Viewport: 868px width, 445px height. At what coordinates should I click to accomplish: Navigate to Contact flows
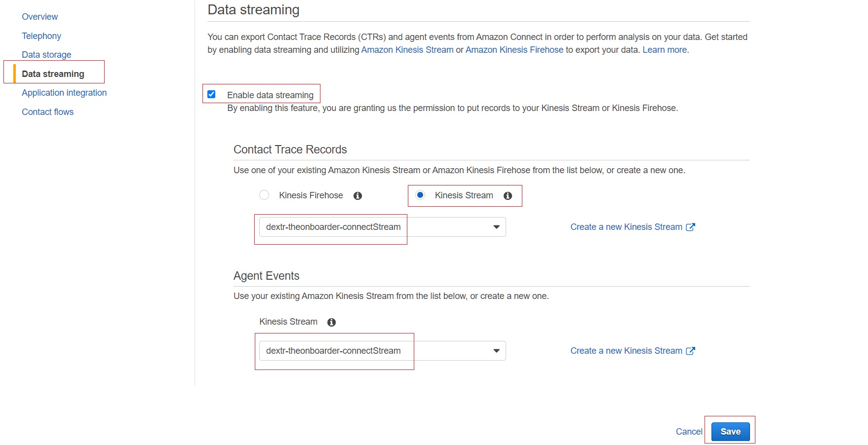48,112
